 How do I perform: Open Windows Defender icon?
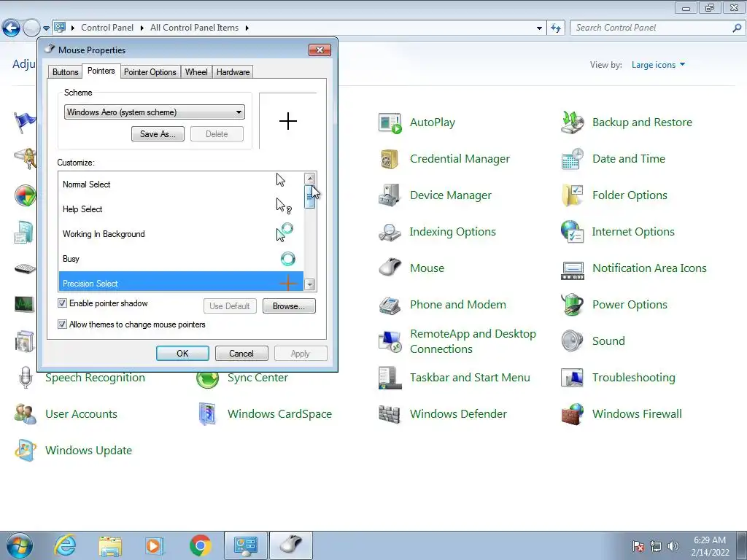(390, 414)
